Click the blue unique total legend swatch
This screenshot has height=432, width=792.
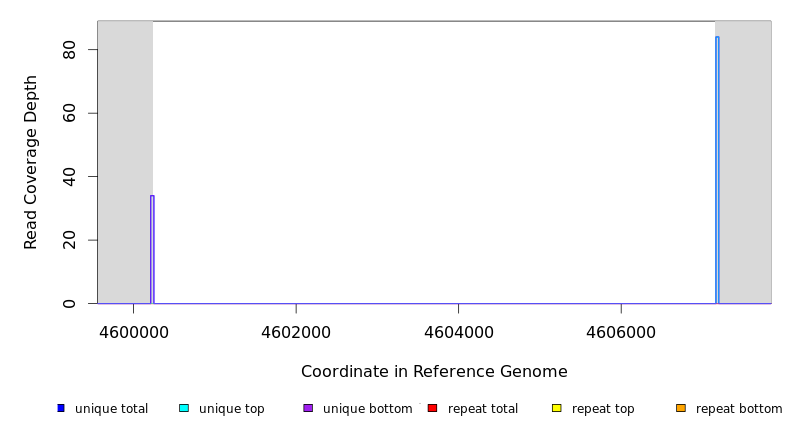point(61,408)
